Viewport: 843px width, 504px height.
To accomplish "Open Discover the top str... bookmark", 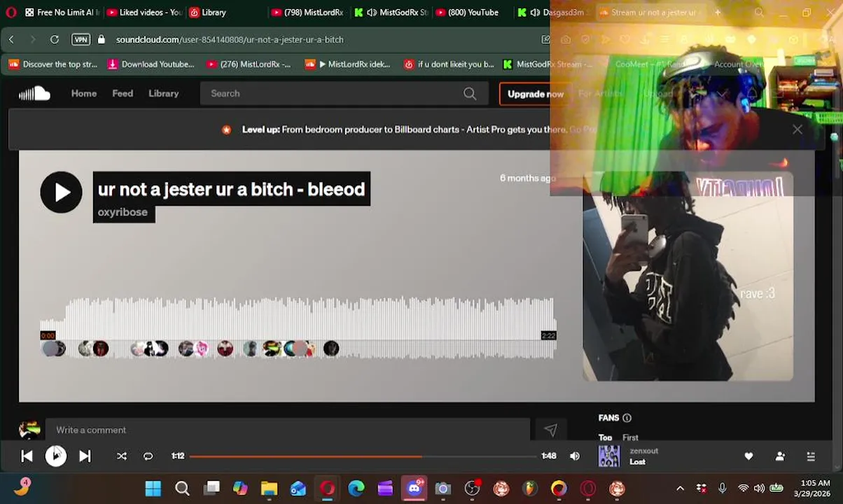I will [53, 64].
